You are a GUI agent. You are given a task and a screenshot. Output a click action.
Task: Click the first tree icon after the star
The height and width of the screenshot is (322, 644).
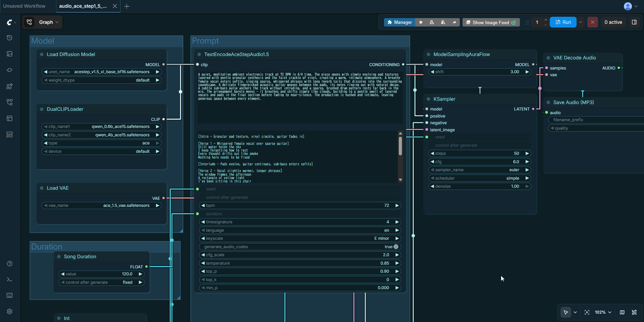(432, 22)
